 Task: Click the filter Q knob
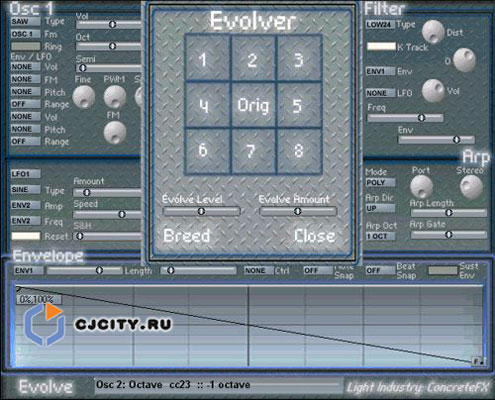pos(464,60)
